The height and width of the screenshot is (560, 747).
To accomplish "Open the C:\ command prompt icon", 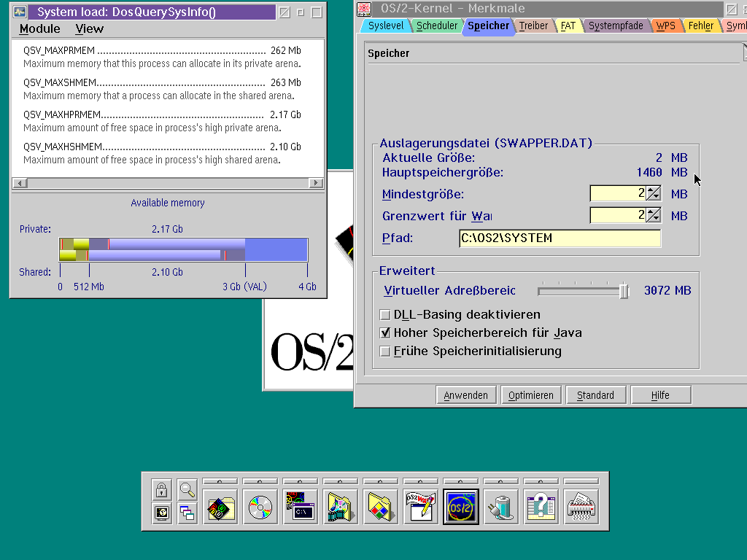I will (x=300, y=507).
